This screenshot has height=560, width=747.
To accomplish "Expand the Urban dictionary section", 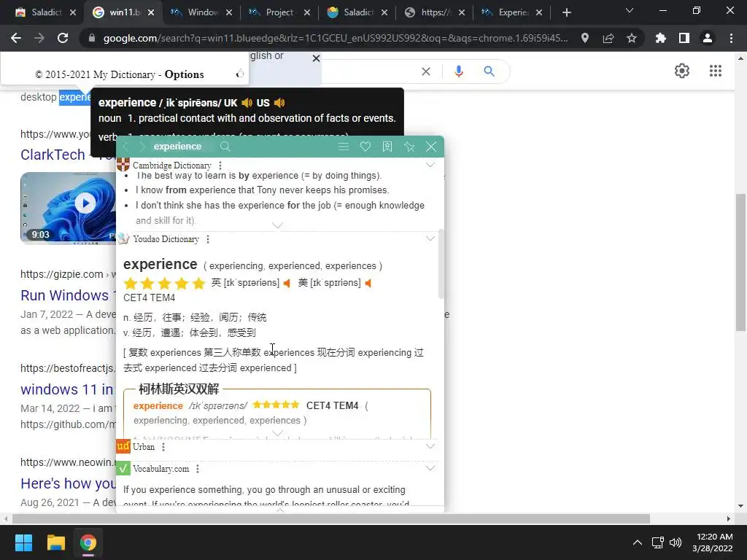I will click(430, 446).
